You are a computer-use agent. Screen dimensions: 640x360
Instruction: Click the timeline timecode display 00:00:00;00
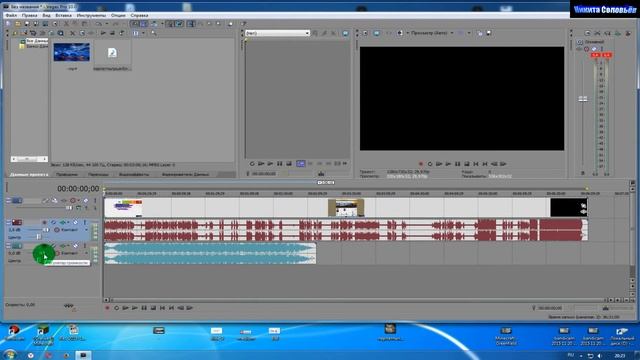[x=78, y=189]
